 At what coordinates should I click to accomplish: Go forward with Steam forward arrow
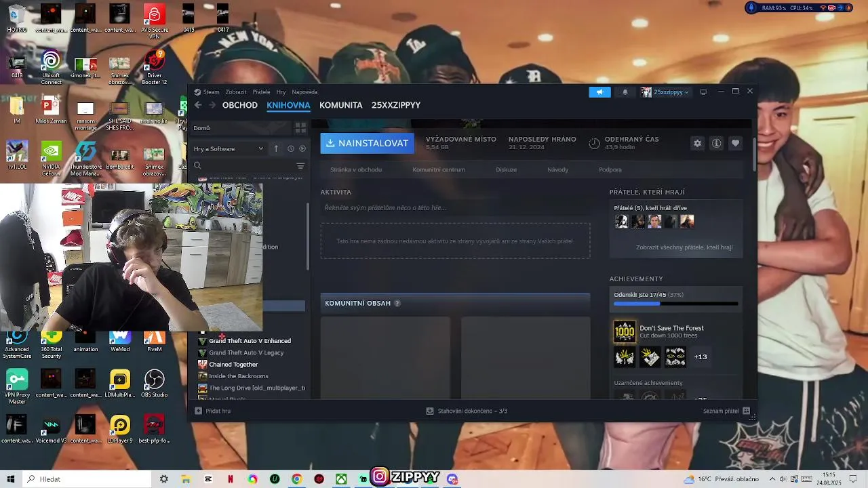212,105
